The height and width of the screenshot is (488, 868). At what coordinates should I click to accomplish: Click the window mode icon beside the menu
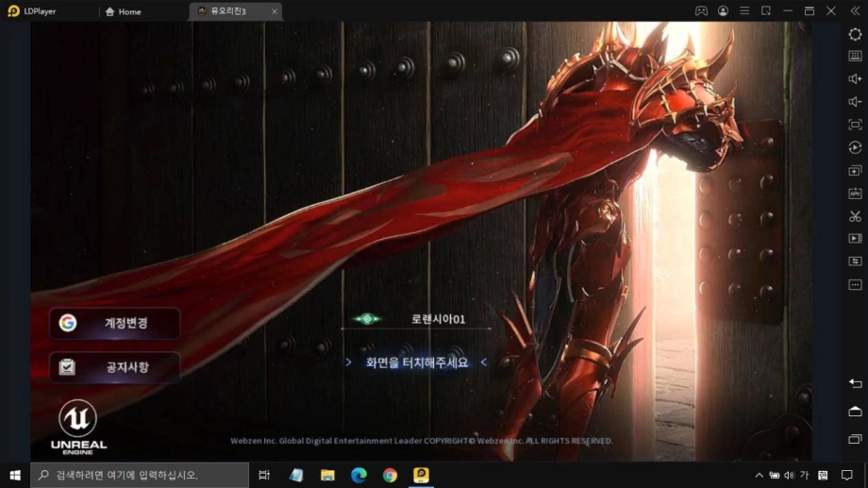pos(766,11)
